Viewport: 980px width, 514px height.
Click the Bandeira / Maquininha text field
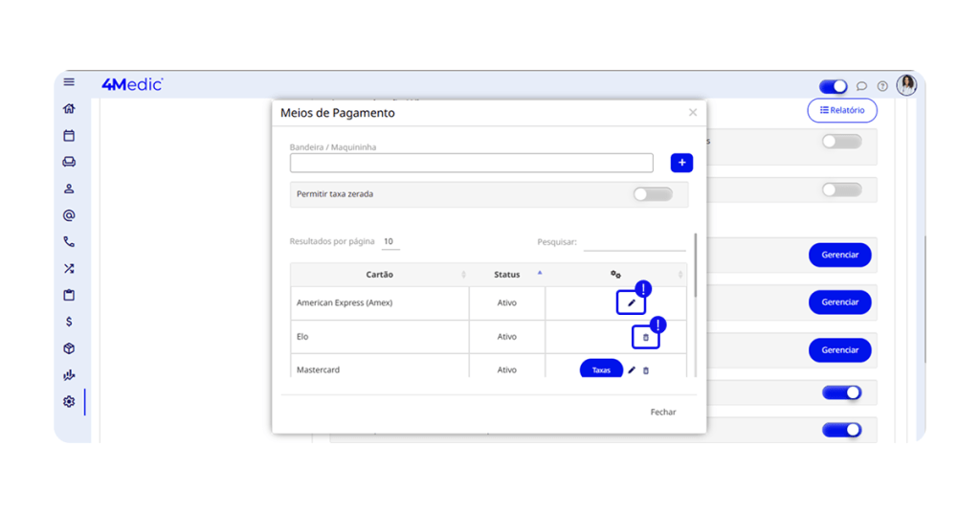pos(471,163)
